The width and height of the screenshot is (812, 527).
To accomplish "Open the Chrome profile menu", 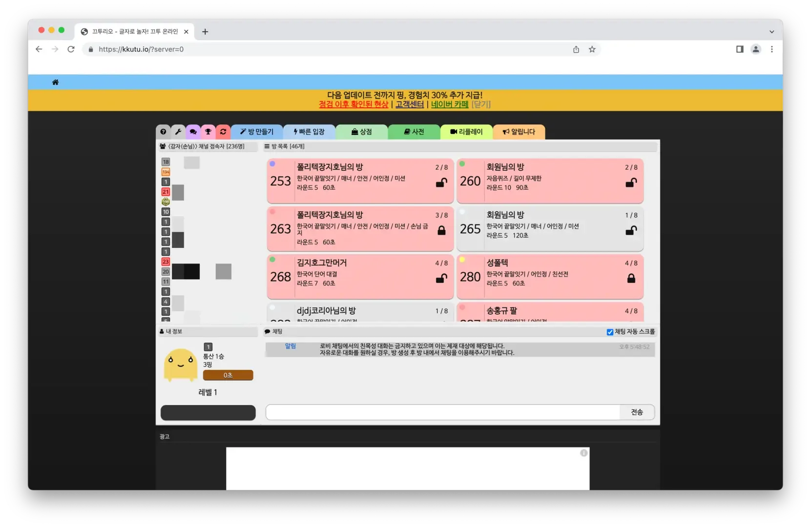I will 755,49.
